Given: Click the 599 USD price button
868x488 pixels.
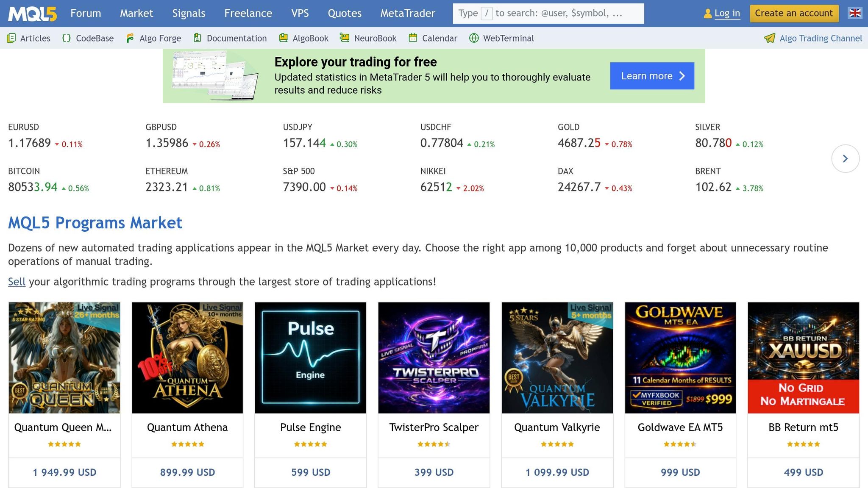Looking at the screenshot, I should [311, 472].
